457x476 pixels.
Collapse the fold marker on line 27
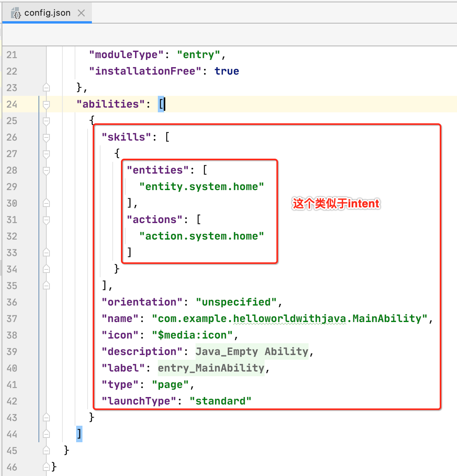point(46,154)
